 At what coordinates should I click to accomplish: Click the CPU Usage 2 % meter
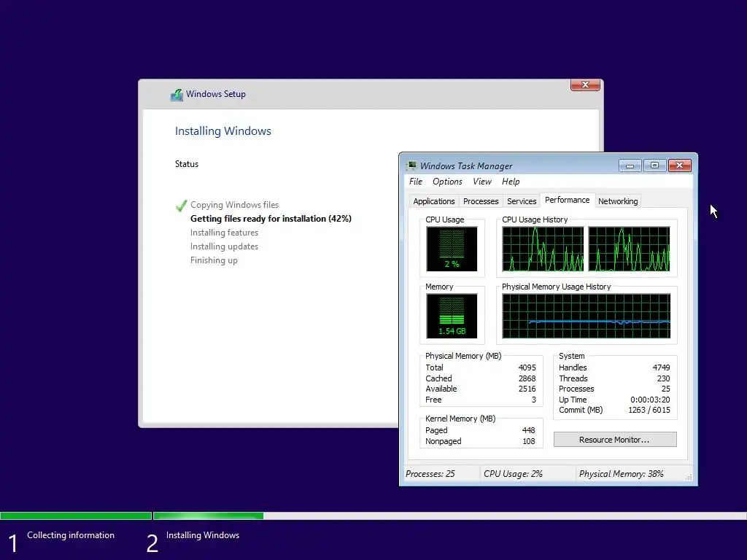click(x=452, y=249)
